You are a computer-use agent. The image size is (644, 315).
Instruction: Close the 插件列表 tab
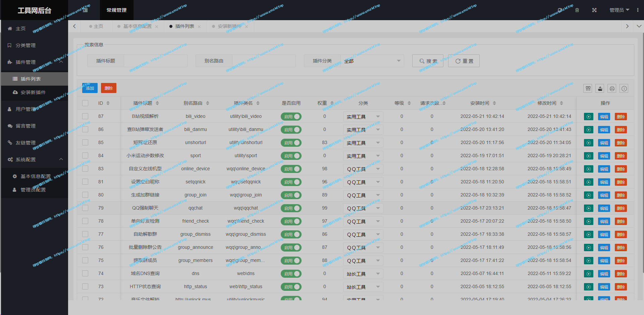[199, 27]
